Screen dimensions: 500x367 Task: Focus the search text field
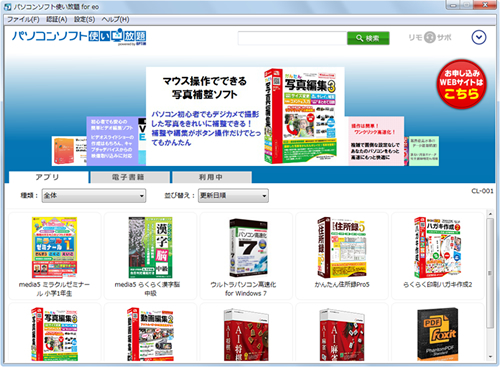tap(292, 38)
